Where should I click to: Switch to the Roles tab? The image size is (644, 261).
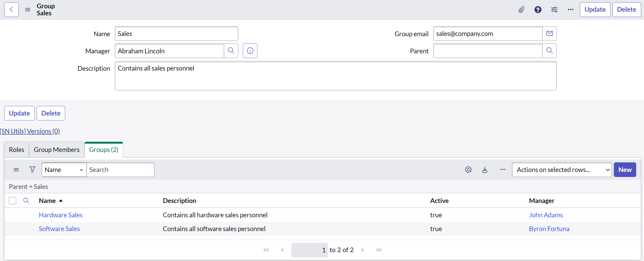17,150
